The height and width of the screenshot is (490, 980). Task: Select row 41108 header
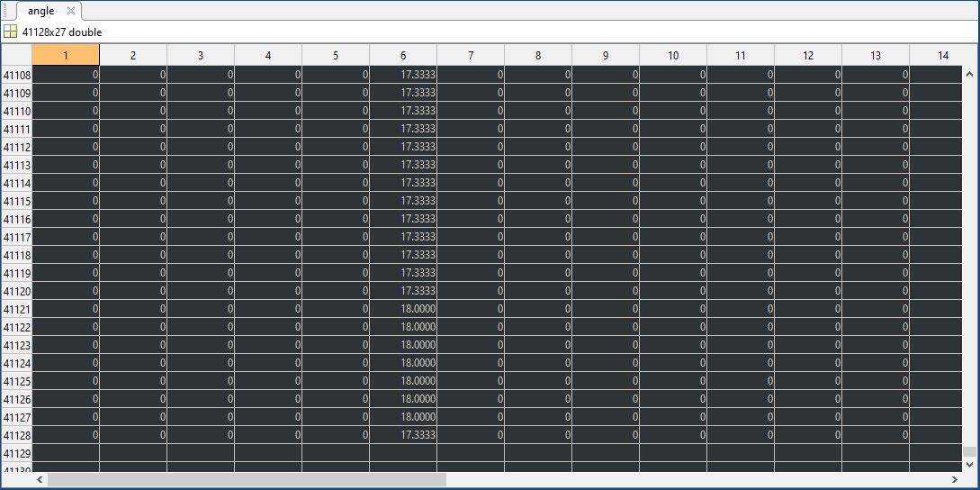coord(16,75)
